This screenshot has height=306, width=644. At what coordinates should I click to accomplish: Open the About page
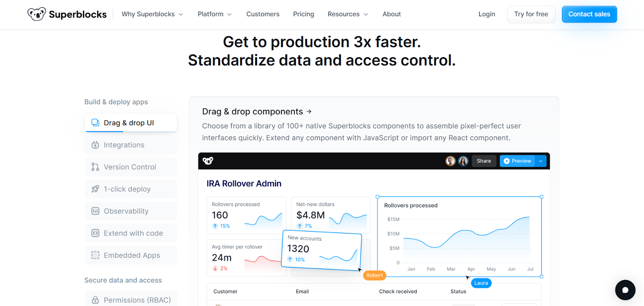392,14
